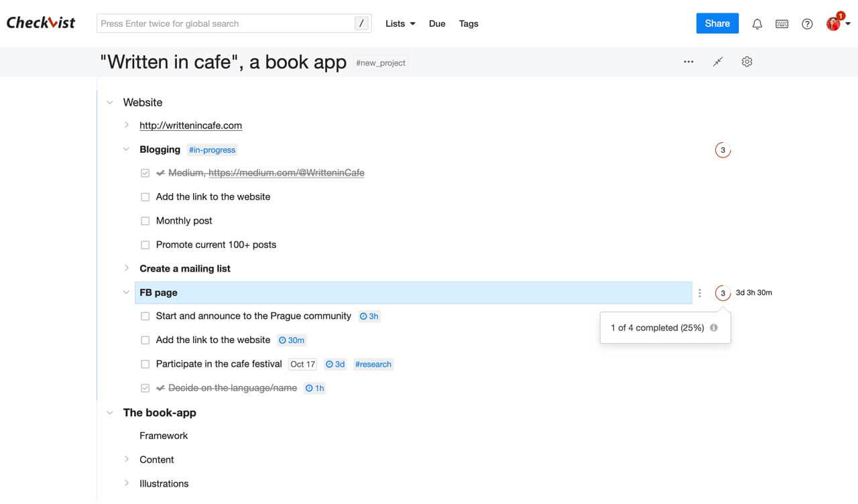The height and width of the screenshot is (504, 858).
Task: Open the Lists dropdown menu
Action: pos(400,23)
